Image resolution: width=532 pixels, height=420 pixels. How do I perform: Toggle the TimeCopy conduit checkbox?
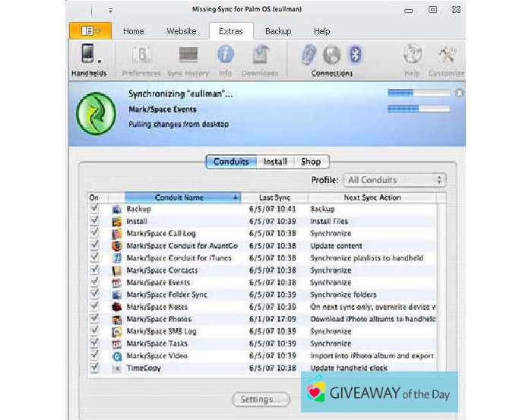[94, 368]
